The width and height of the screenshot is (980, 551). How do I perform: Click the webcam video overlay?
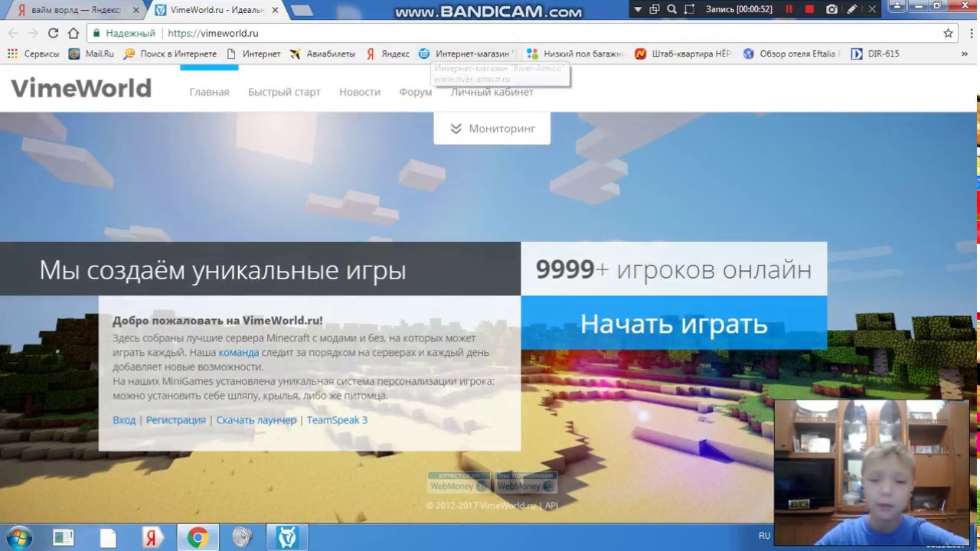pyautogui.click(x=871, y=472)
